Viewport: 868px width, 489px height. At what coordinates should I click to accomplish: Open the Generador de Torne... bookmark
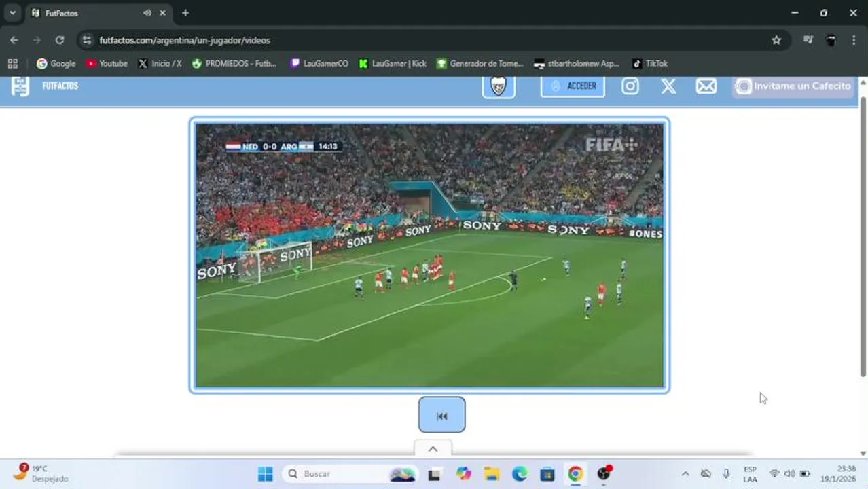pyautogui.click(x=480, y=63)
